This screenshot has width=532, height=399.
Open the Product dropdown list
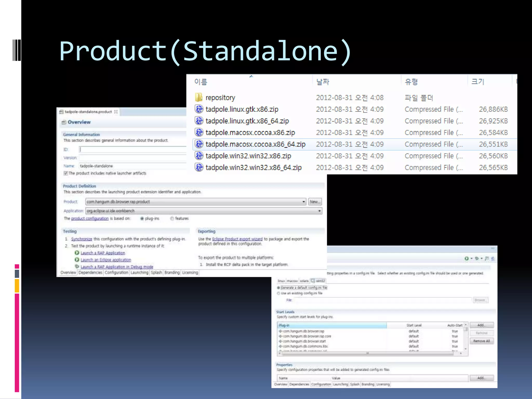(303, 202)
